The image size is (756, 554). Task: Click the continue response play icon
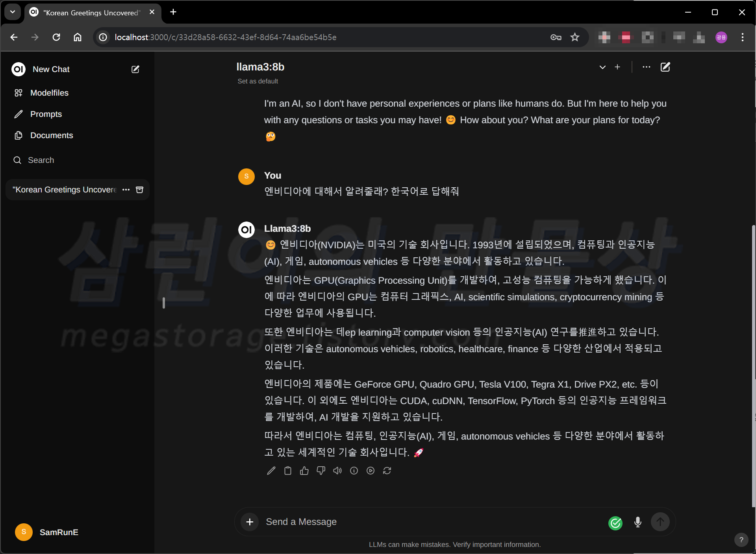[371, 471]
